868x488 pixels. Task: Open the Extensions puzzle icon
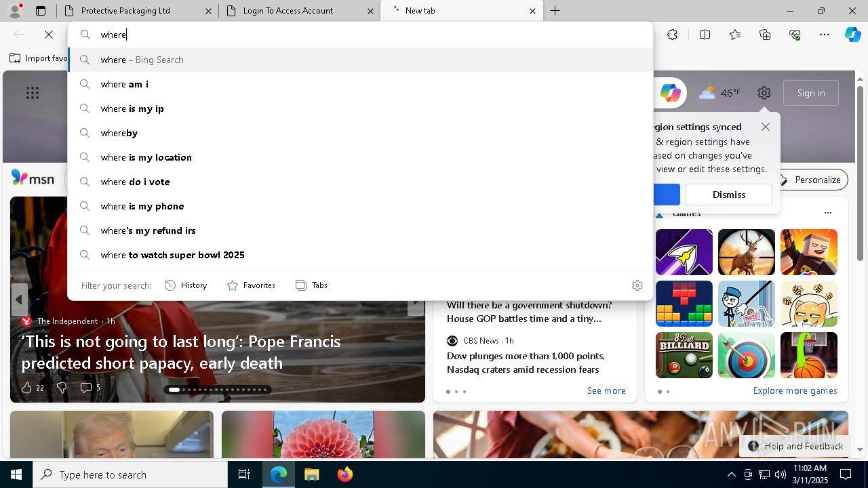pyautogui.click(x=672, y=35)
